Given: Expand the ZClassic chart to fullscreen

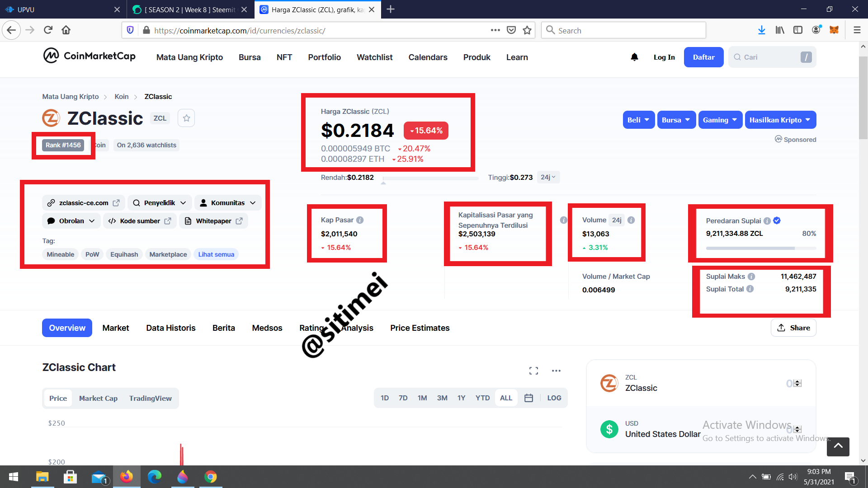Looking at the screenshot, I should pos(533,371).
